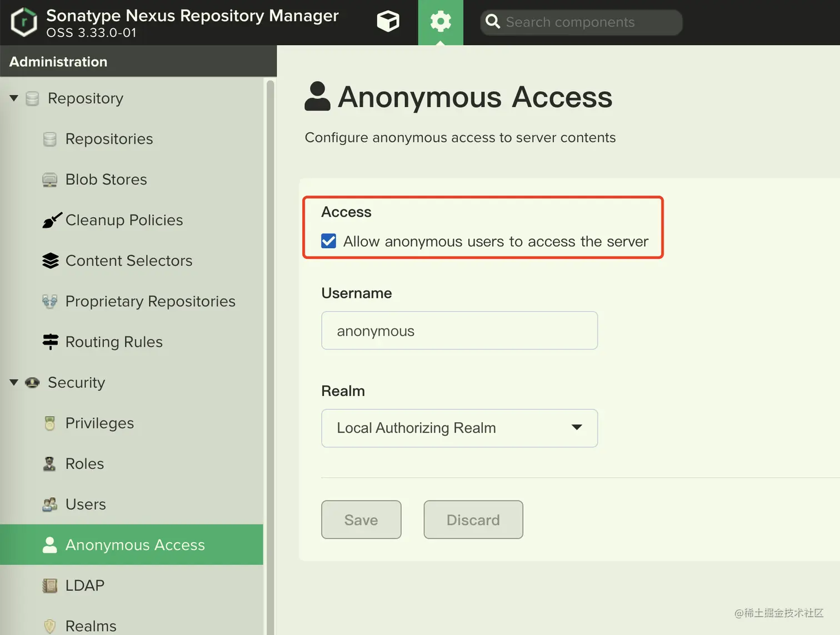Click the Users group icon
This screenshot has width=840, height=635.
(x=50, y=504)
